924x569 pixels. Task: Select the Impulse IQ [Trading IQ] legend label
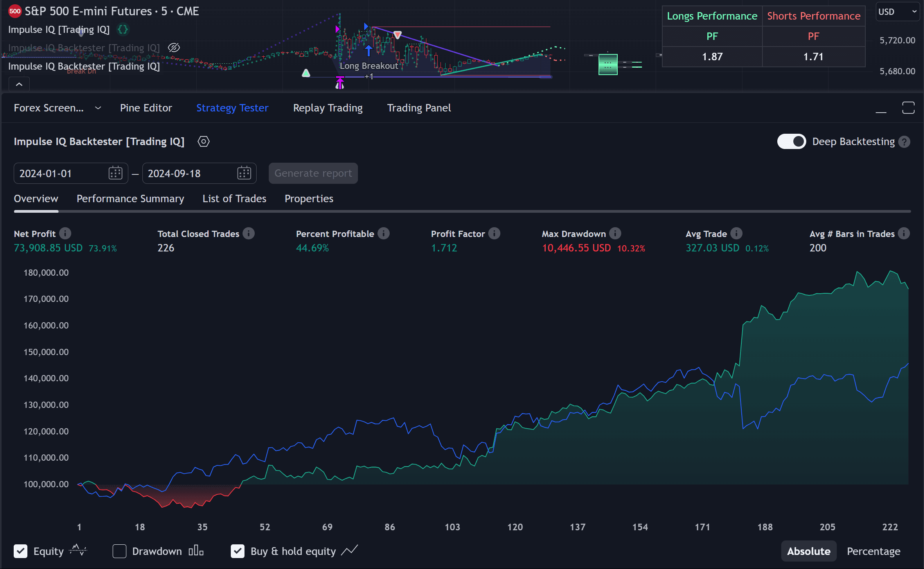click(x=59, y=30)
